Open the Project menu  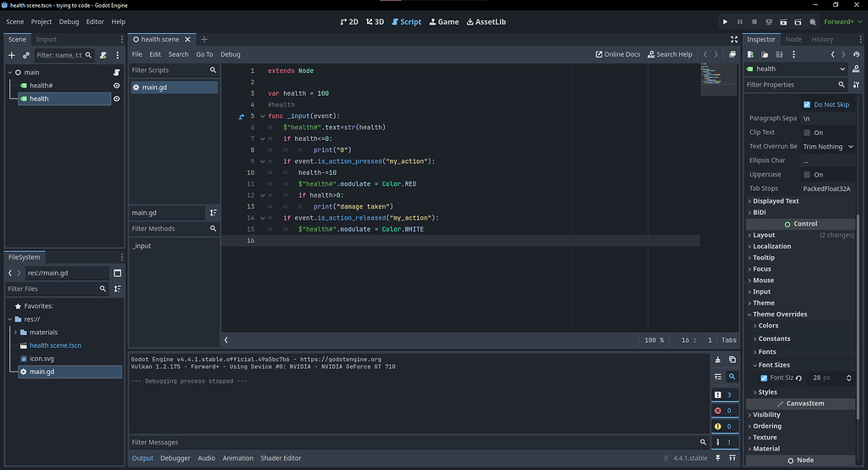point(41,21)
